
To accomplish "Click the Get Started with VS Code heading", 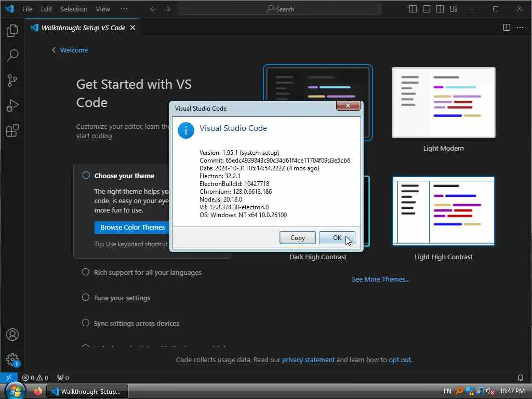I will [x=134, y=94].
